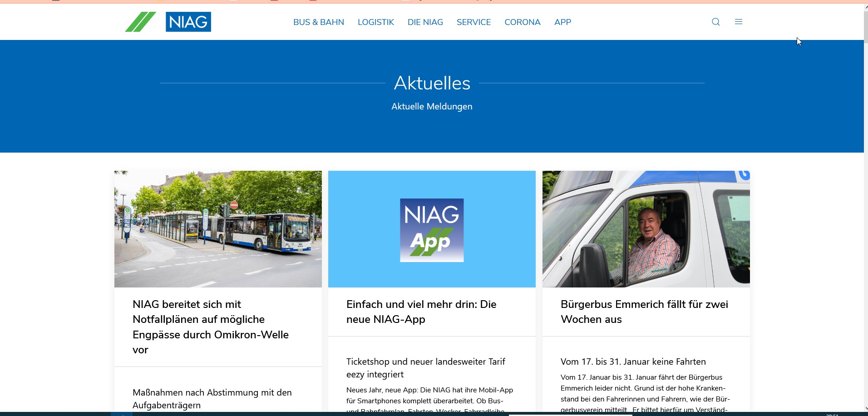Open the APP menu item
Viewport: 868px width, 416px height.
[562, 22]
